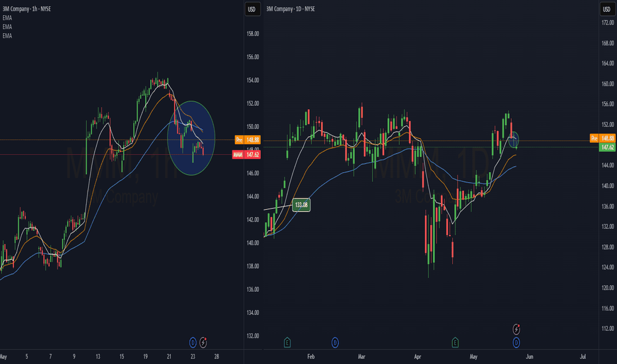
Task: Click the 13 date label on 1h time axis
Action: point(98,357)
